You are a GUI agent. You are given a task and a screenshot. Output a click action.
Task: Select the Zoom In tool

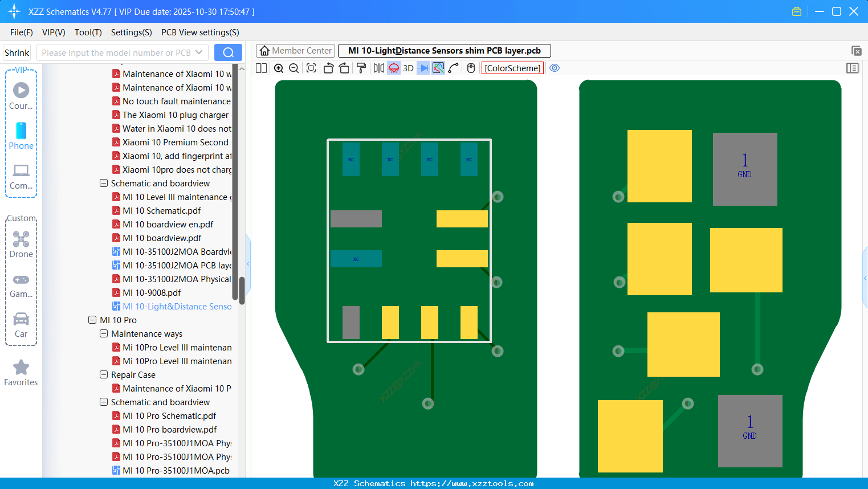(279, 68)
